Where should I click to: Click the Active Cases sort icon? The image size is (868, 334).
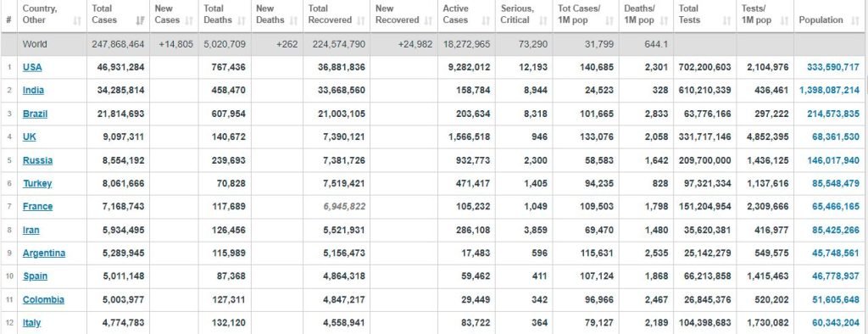pos(486,20)
